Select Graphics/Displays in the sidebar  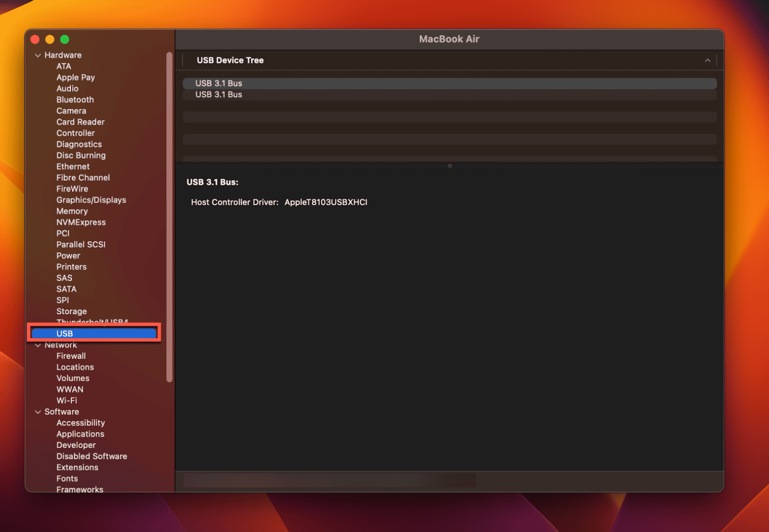coord(91,200)
